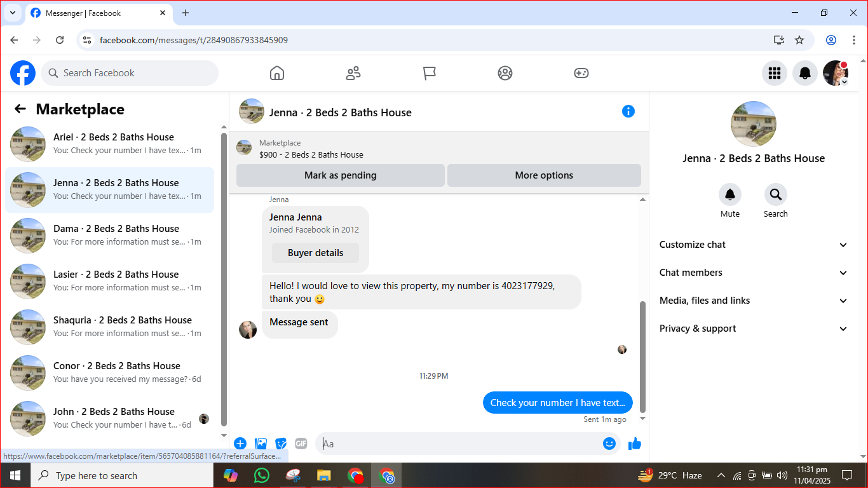Click the scroll-down arrow of chat messages
This screenshot has width=868, height=488.
tap(642, 419)
